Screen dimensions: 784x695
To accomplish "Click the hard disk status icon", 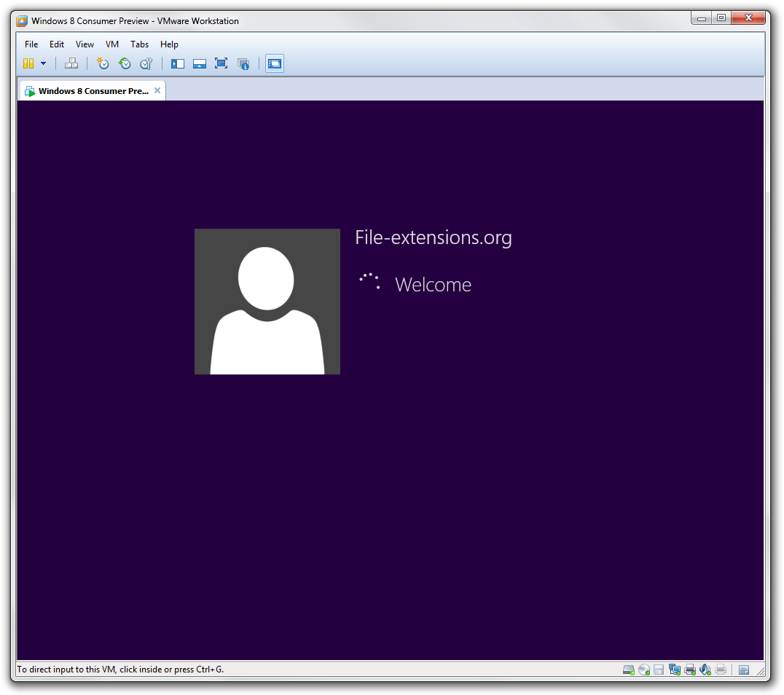I will point(627,670).
